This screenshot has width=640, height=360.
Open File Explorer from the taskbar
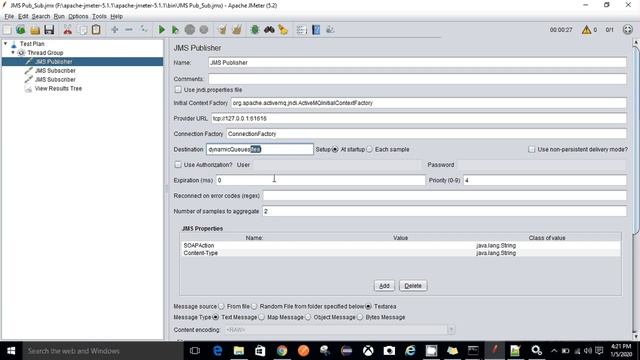click(239, 351)
